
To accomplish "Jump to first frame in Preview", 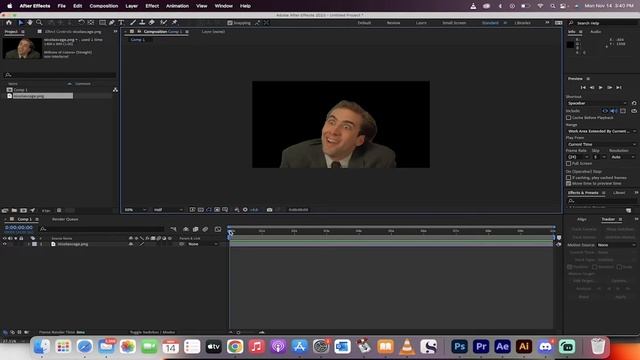I will point(583,87).
